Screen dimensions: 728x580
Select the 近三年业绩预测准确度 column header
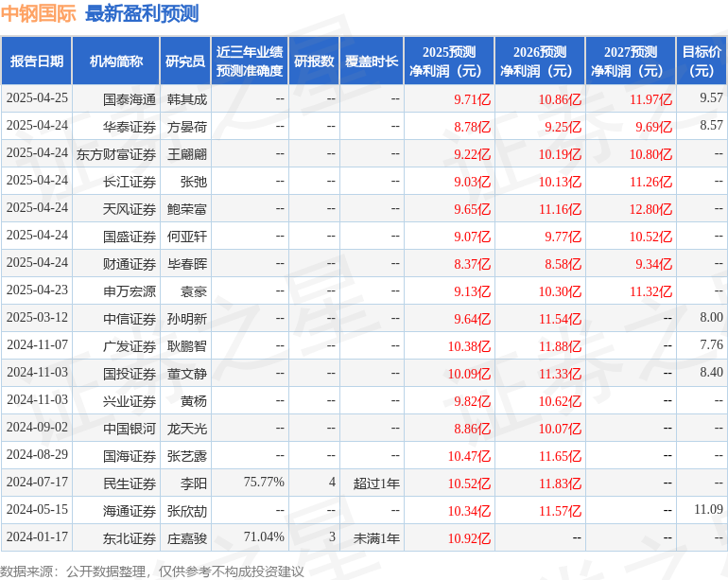point(250,61)
